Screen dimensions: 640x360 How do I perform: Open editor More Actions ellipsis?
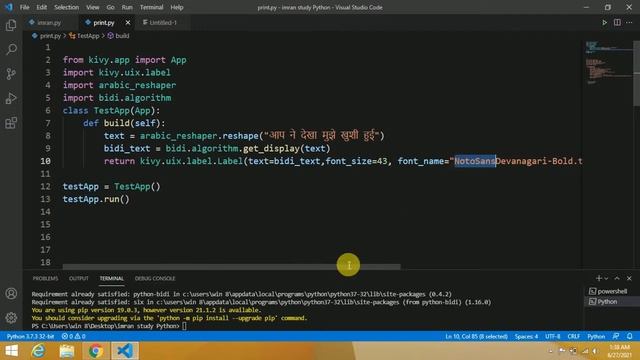pos(629,22)
